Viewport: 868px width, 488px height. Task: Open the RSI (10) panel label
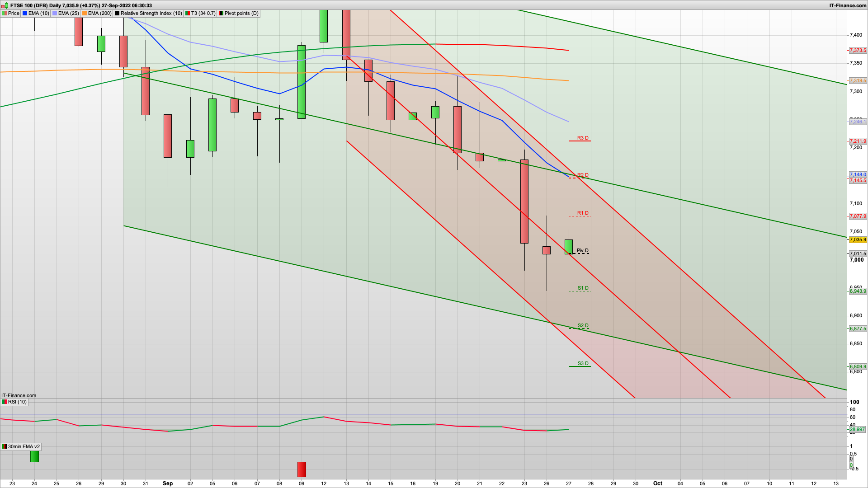pos(14,402)
